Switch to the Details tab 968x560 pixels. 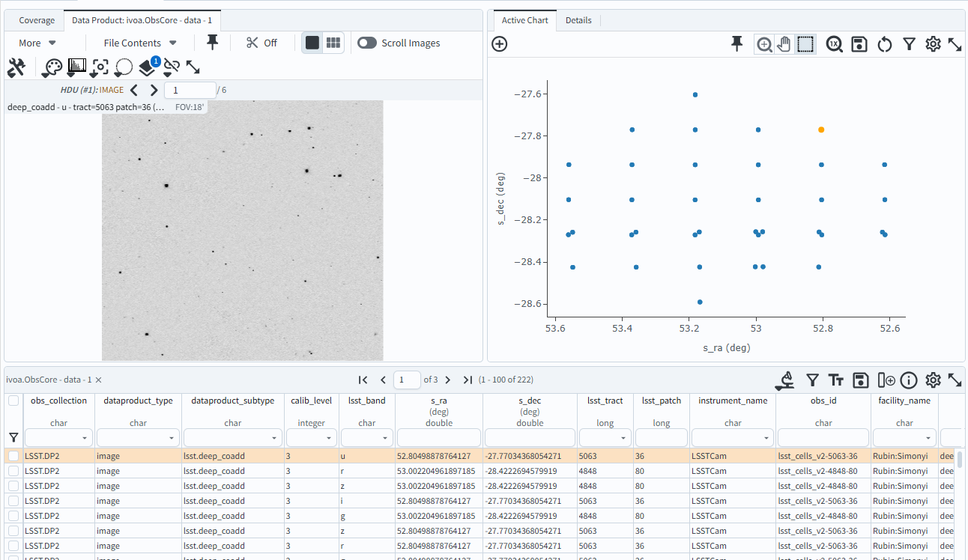[x=578, y=20]
